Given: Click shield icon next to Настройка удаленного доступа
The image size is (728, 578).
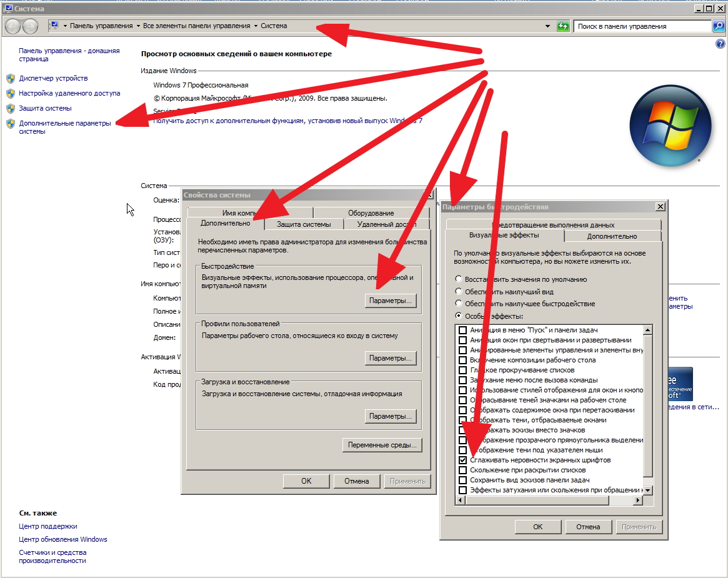Looking at the screenshot, I should (x=11, y=93).
